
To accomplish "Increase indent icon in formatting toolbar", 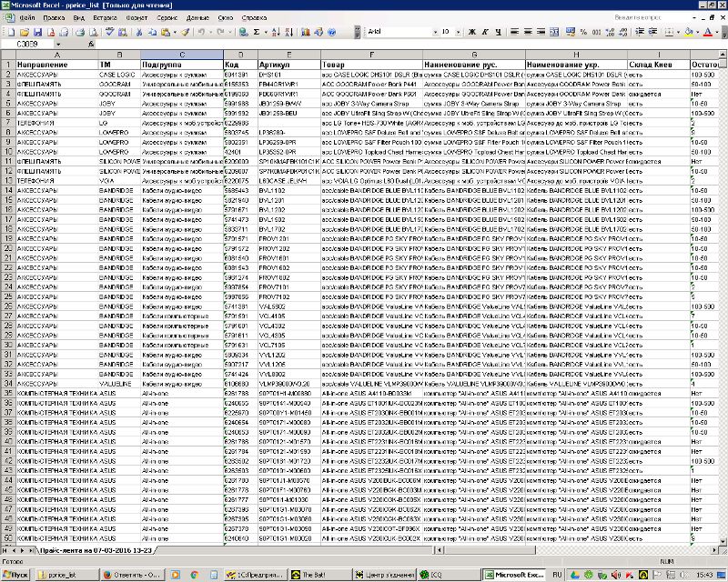I will [x=652, y=32].
